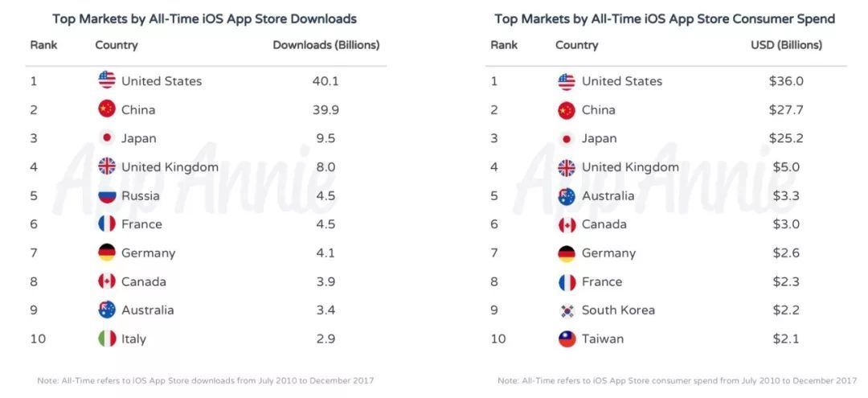Image resolution: width=868 pixels, height=398 pixels.
Task: Click Canada flag in Downloads table
Action: click(107, 281)
